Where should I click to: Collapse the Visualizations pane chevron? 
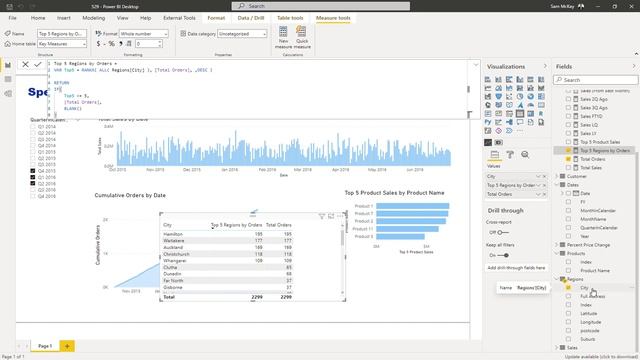(545, 66)
